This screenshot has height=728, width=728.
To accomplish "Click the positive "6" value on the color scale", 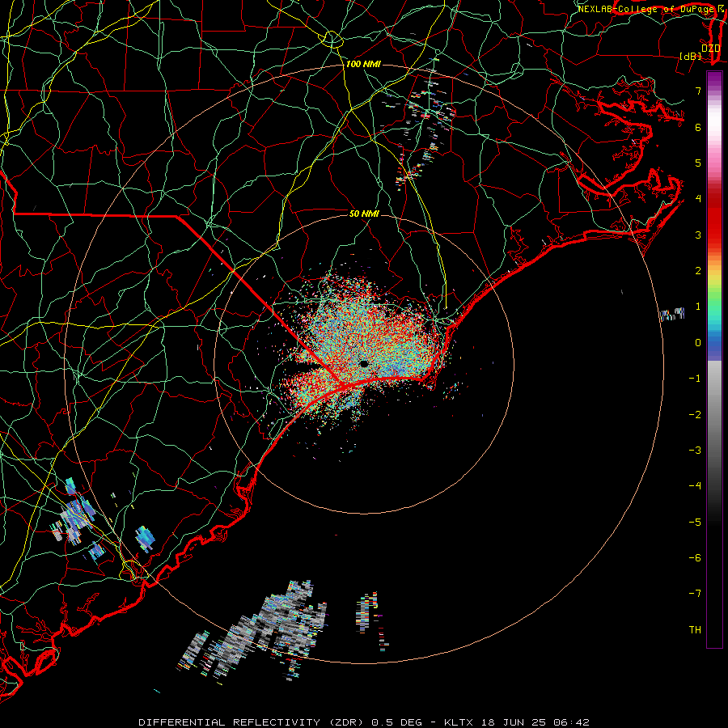I will [698, 127].
